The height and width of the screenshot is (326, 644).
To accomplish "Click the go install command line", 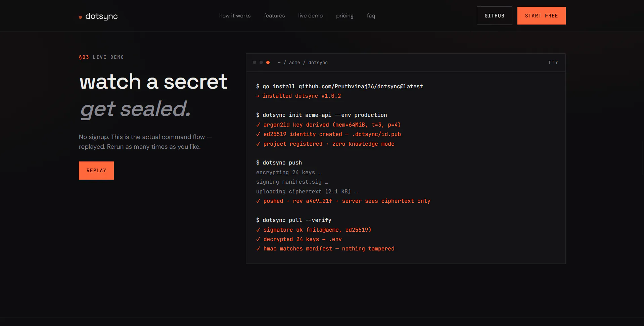I will [x=339, y=86].
